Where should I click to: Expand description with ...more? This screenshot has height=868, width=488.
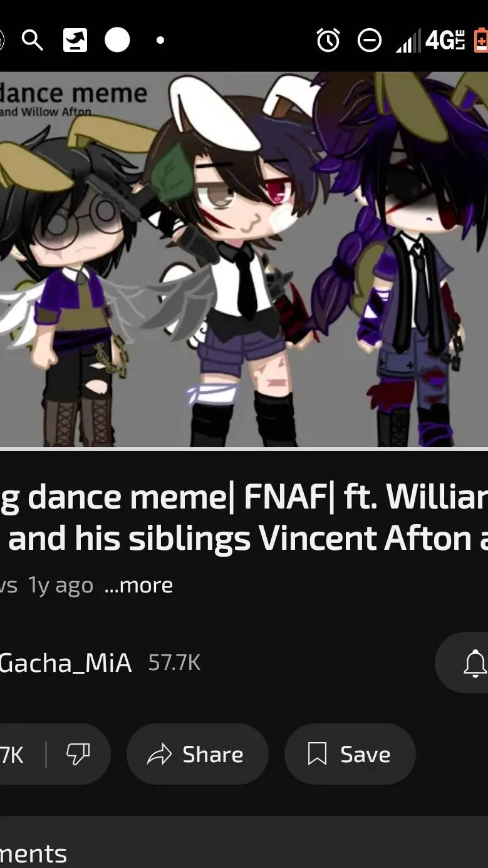pos(138,585)
